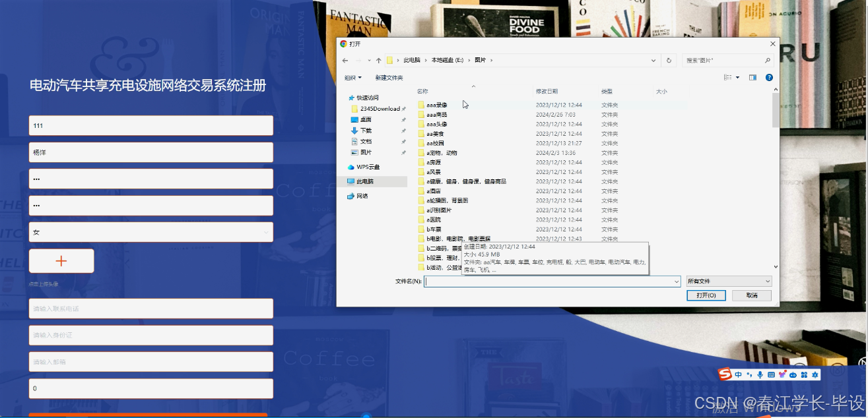This screenshot has height=418, width=868.
Task: Select 文档 in the navigation pane
Action: (x=365, y=141)
